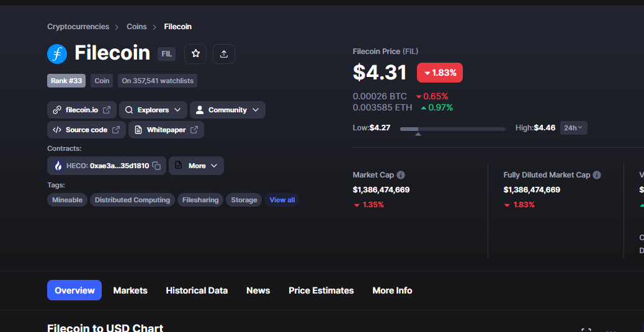644x332 pixels.
Task: Switch to the More Info tab
Action: pyautogui.click(x=392, y=290)
